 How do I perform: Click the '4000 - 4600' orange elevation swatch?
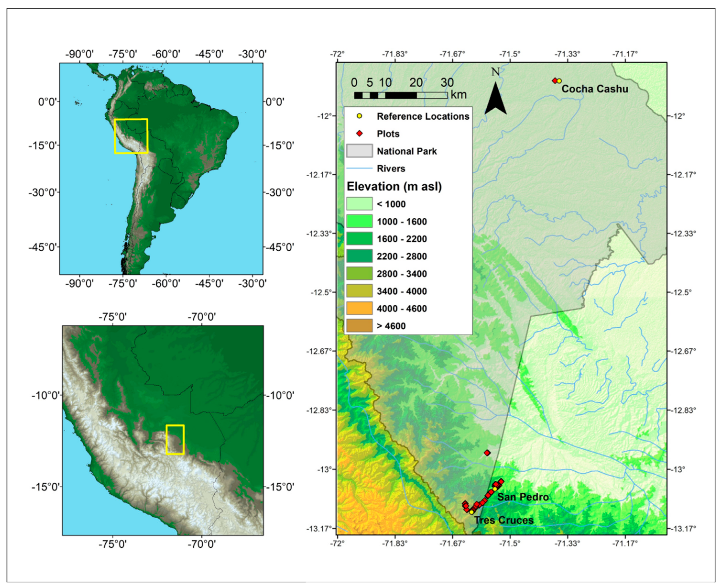tap(359, 308)
